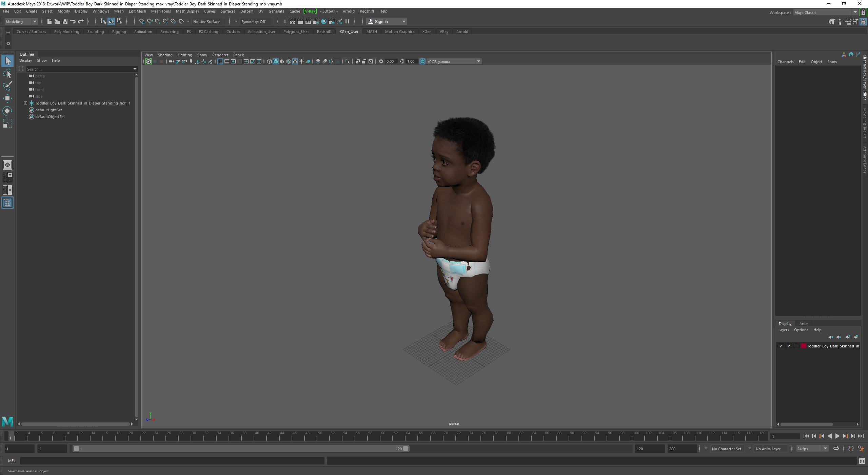Create a new empty display layer
868x475 pixels.
pyautogui.click(x=848, y=337)
